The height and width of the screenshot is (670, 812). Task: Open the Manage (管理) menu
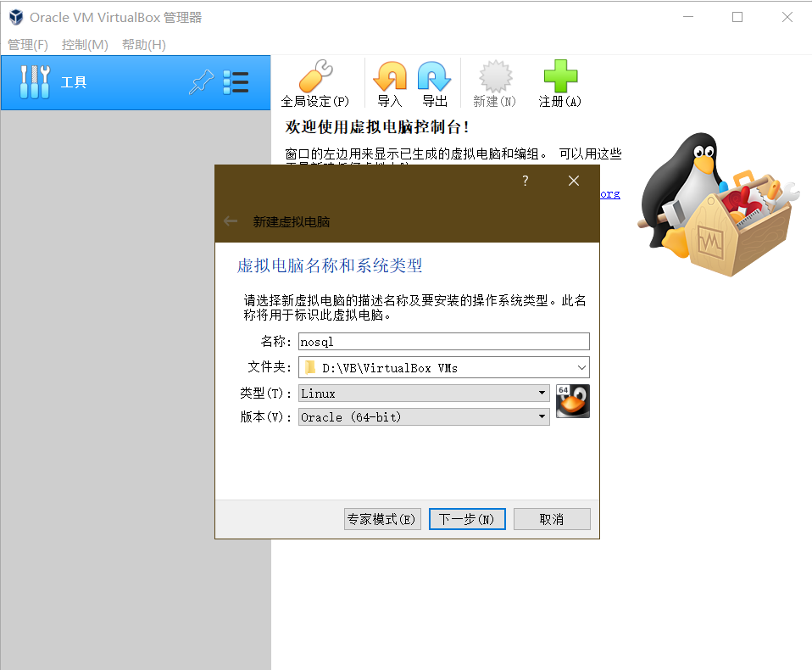point(28,45)
